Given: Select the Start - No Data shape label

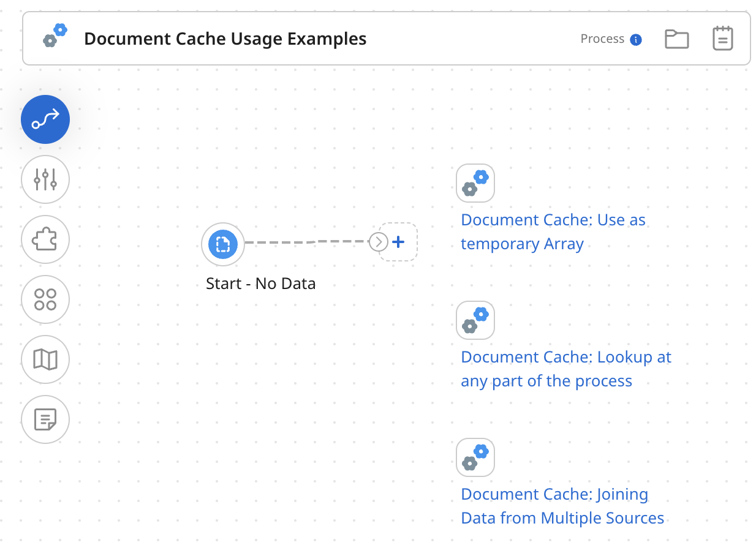Looking at the screenshot, I should click(x=261, y=284).
